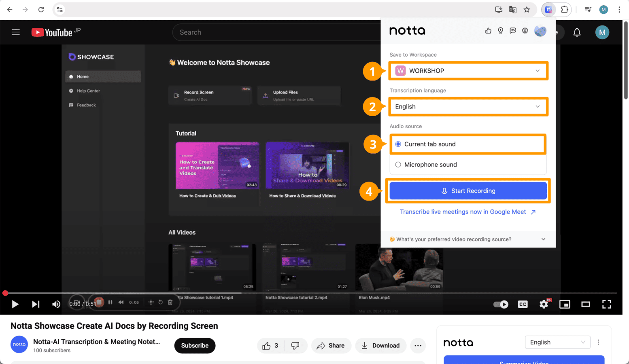The height and width of the screenshot is (364, 629).
Task: Click the Download button below the video
Action: (380, 345)
